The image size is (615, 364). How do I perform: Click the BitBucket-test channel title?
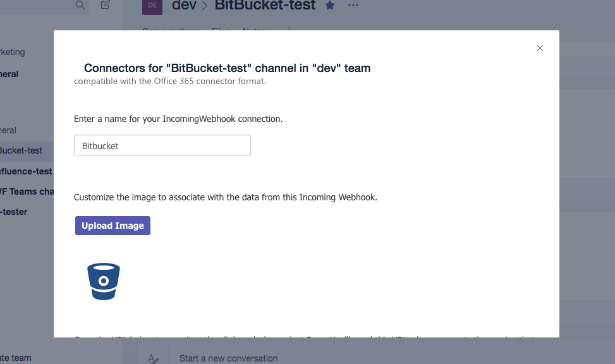[265, 6]
